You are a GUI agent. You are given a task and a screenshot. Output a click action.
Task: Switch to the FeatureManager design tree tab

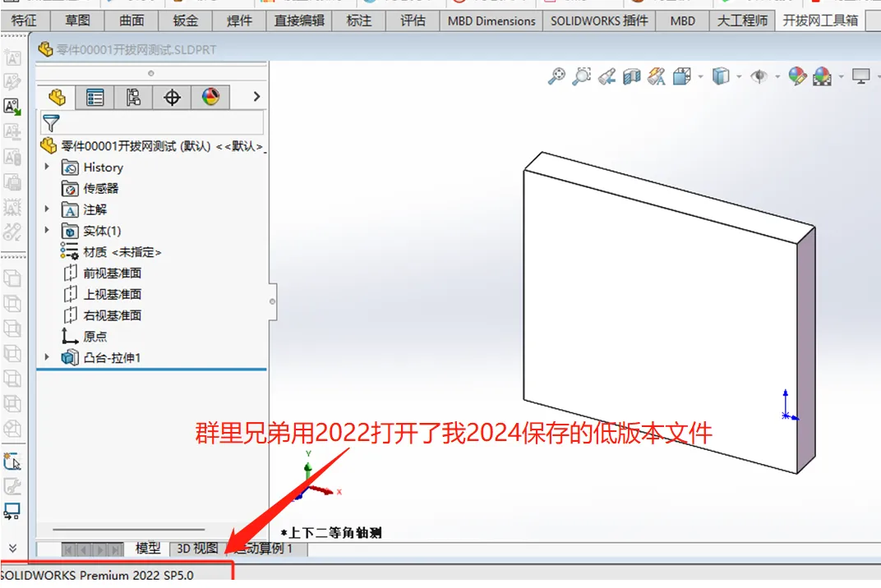(57, 97)
